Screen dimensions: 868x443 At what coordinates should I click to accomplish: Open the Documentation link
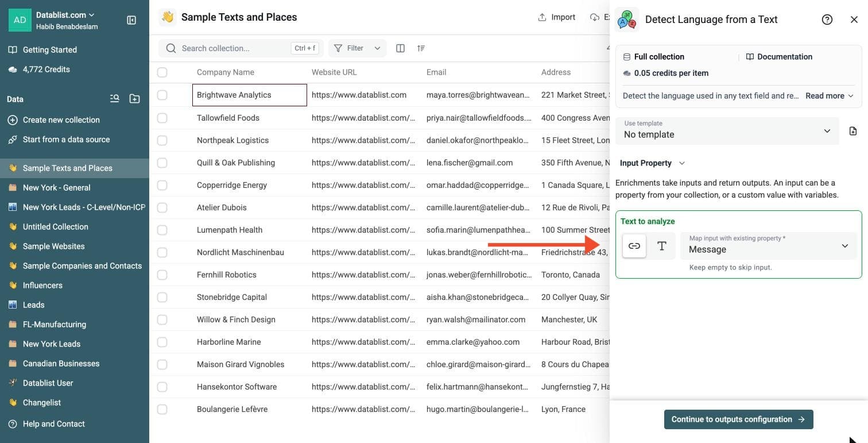[x=779, y=57]
